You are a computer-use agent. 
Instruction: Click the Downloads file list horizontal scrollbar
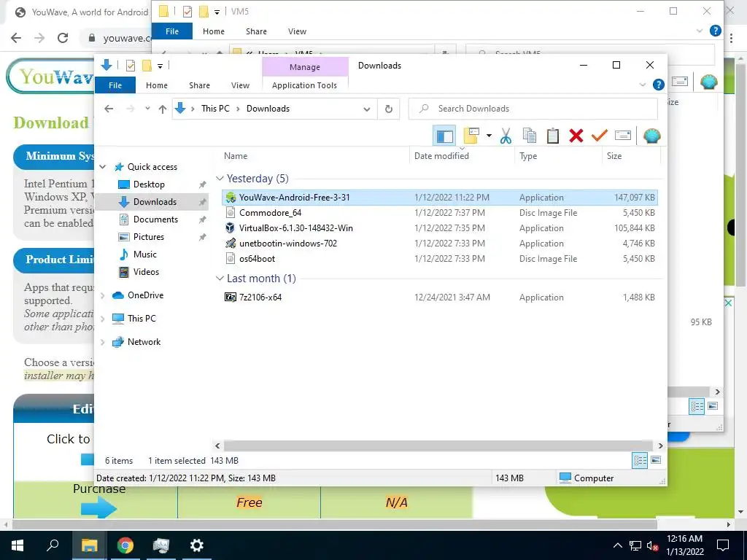coord(438,446)
